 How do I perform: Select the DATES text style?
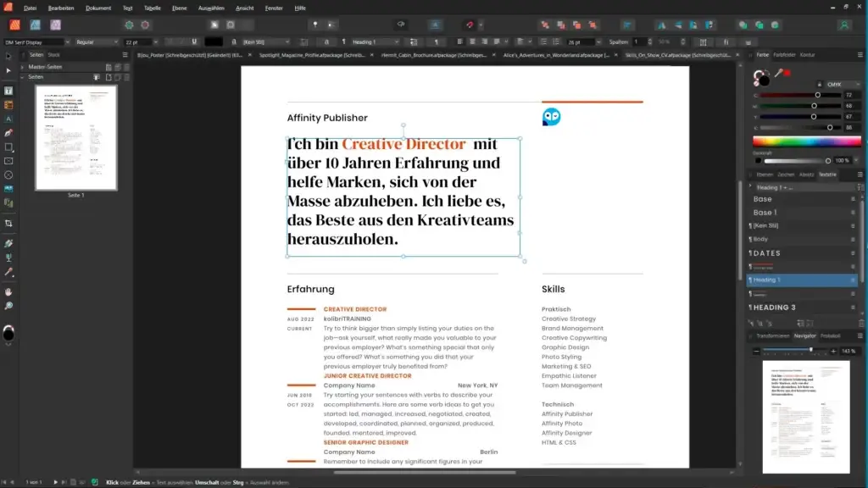(801, 252)
